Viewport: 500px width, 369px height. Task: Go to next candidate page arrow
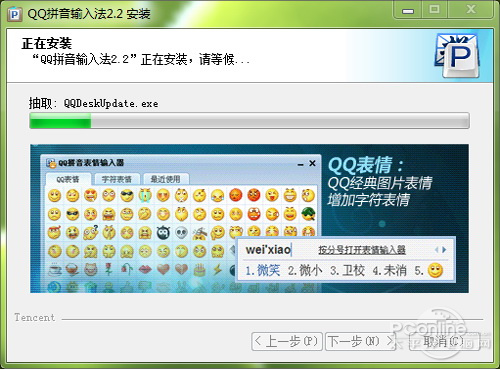click(444, 250)
